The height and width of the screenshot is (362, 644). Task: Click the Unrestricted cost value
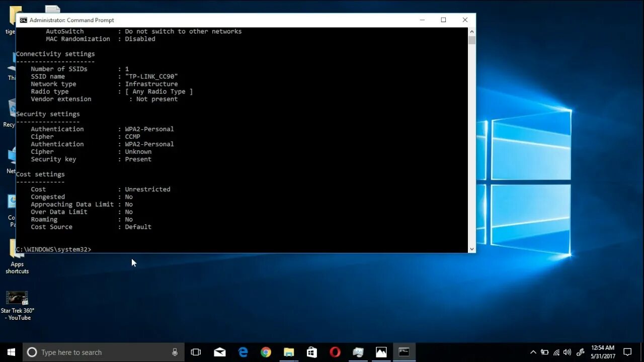click(148, 190)
